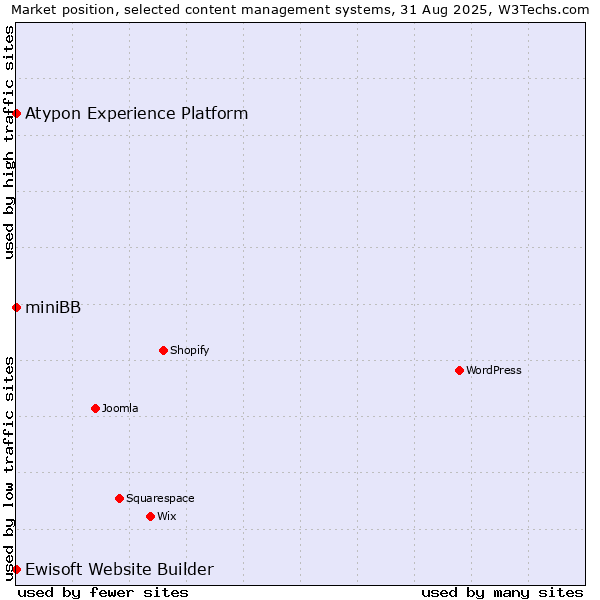Screen dimensions: 600x600
Task: Click the 'miniBB' label
Action: (x=53, y=308)
